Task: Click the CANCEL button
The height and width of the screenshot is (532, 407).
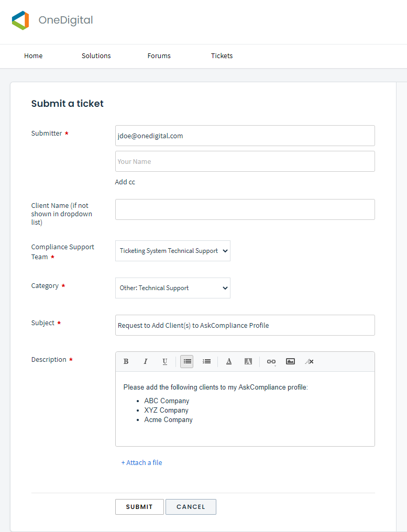Action: 191,507
